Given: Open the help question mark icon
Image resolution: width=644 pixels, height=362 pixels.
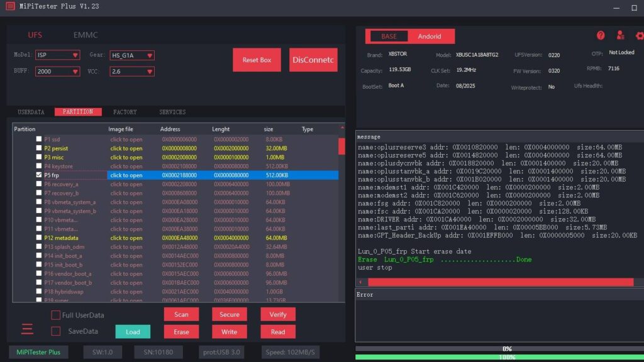Looking at the screenshot, I should (x=601, y=36).
